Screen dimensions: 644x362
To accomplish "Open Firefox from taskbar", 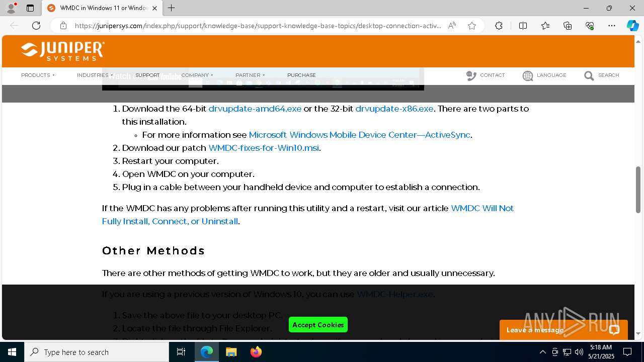I will click(256, 352).
